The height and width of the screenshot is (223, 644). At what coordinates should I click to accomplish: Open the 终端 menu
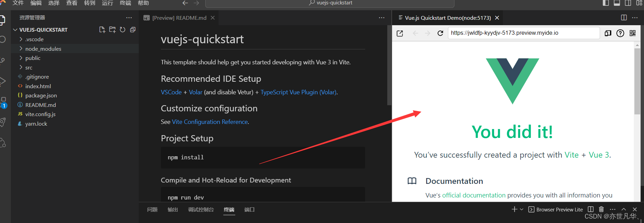pyautogui.click(x=125, y=3)
